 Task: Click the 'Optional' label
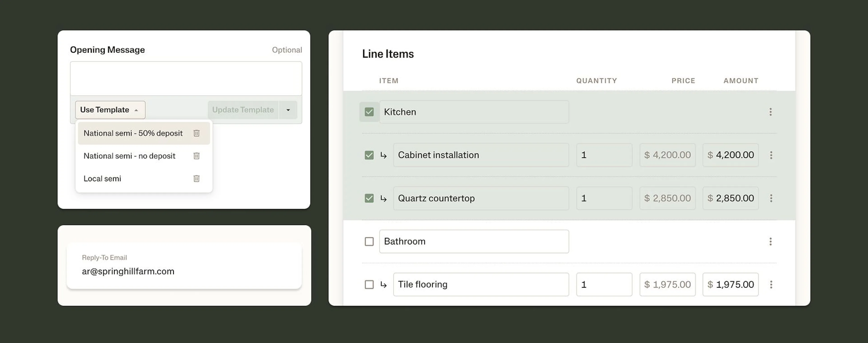287,50
